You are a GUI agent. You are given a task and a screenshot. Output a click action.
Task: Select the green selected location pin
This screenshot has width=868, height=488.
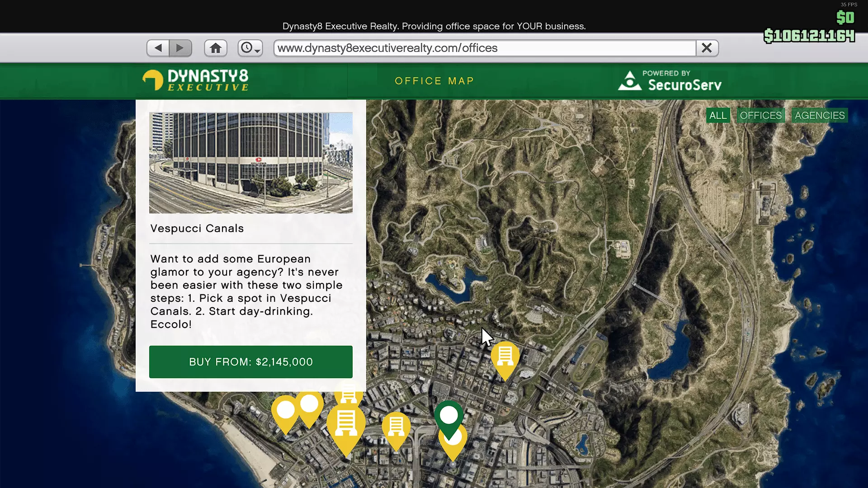[448, 416]
